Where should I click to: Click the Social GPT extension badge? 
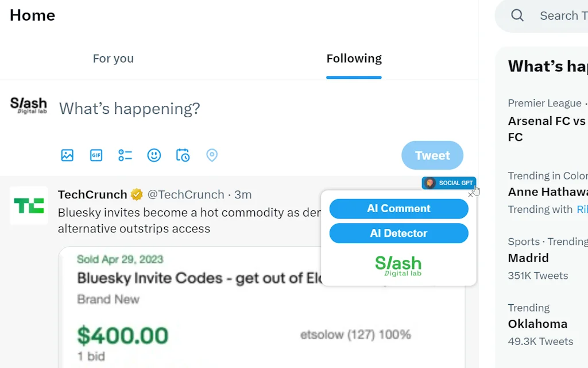tap(448, 182)
